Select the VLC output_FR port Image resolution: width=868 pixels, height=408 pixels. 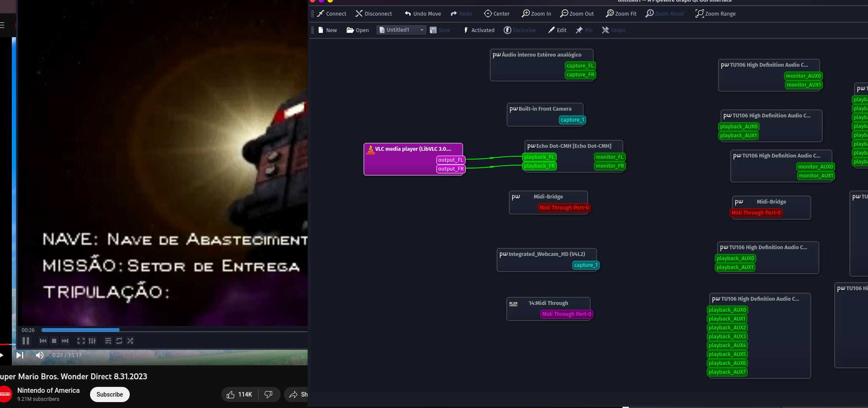450,169
